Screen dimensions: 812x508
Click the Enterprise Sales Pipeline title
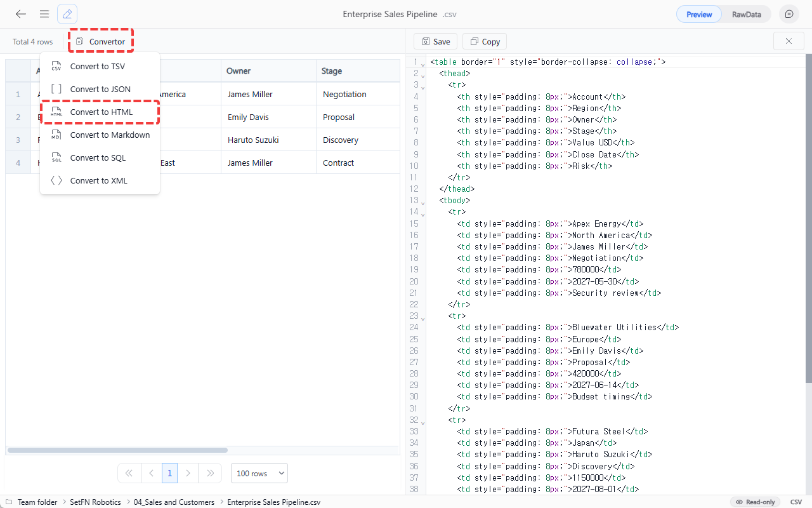point(390,14)
